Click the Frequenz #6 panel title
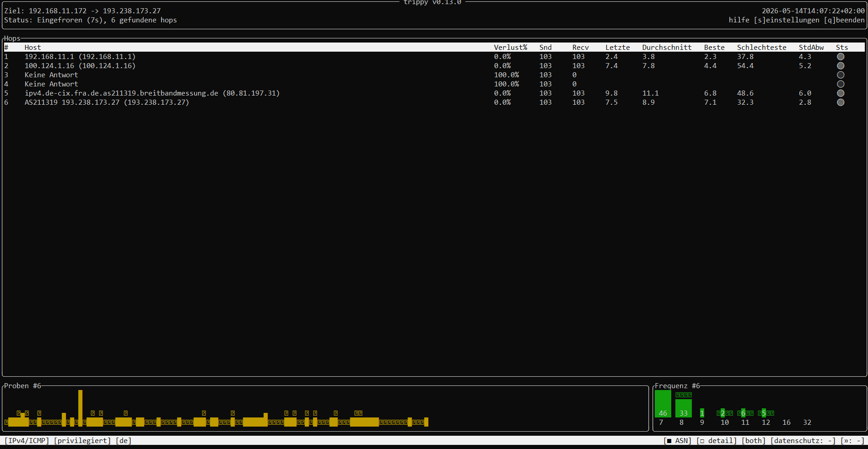868x449 pixels. (677, 386)
